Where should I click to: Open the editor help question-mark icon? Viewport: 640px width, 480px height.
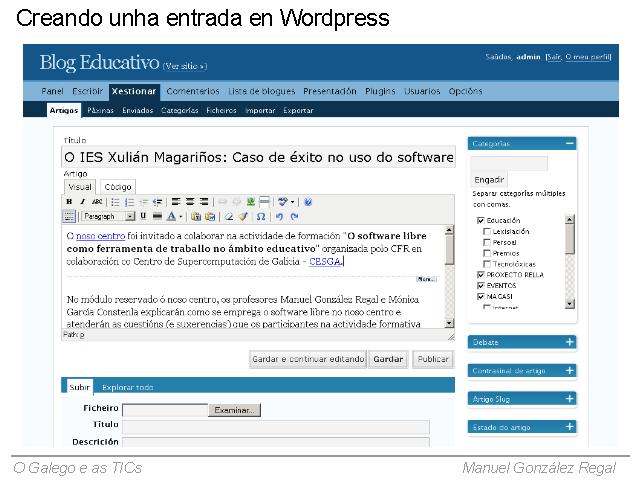click(x=308, y=201)
